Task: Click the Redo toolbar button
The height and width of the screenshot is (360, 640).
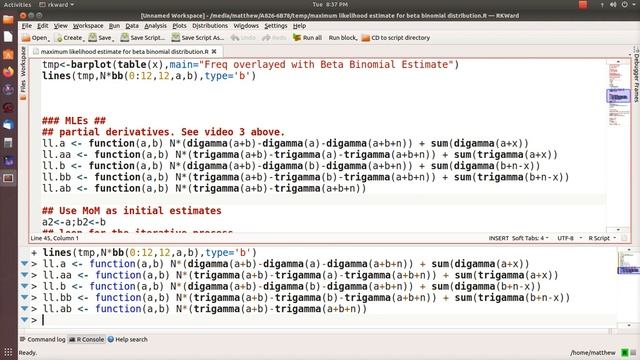Action: (x=274, y=38)
